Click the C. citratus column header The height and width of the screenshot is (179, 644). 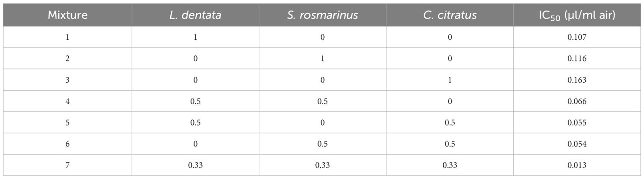point(449,15)
